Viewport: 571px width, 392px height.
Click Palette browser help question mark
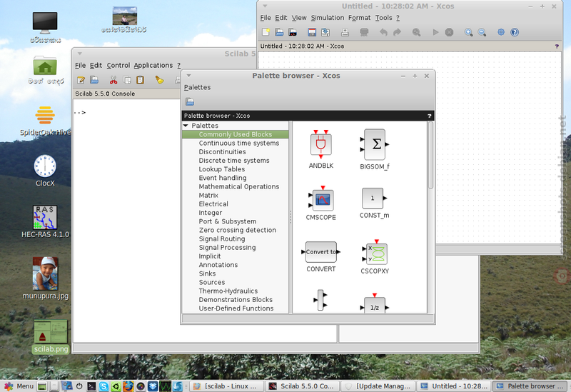click(x=430, y=116)
